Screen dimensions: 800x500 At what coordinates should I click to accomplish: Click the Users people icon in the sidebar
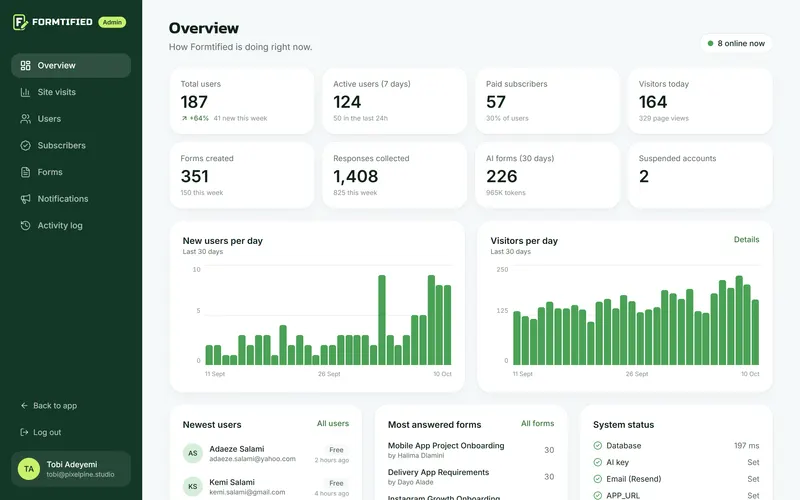point(25,119)
